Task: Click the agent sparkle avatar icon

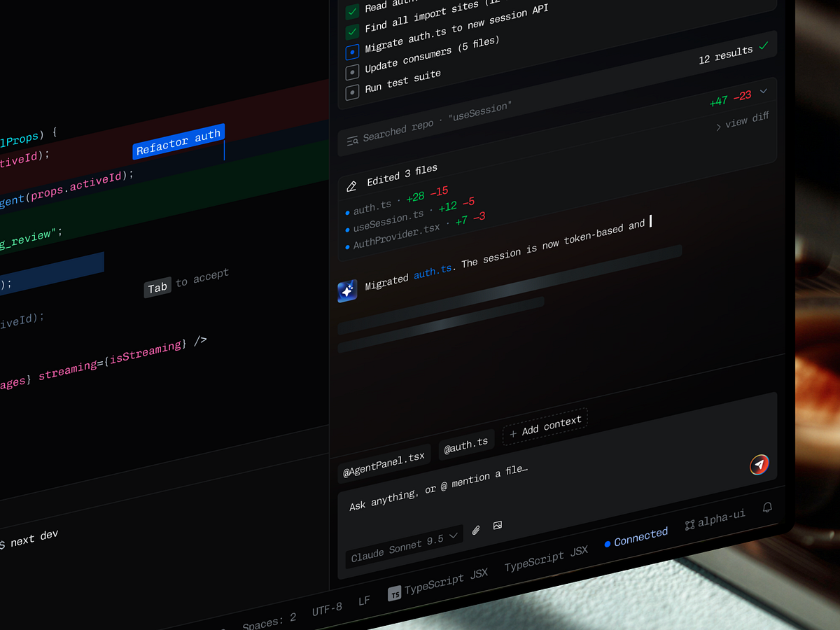Action: [x=348, y=290]
